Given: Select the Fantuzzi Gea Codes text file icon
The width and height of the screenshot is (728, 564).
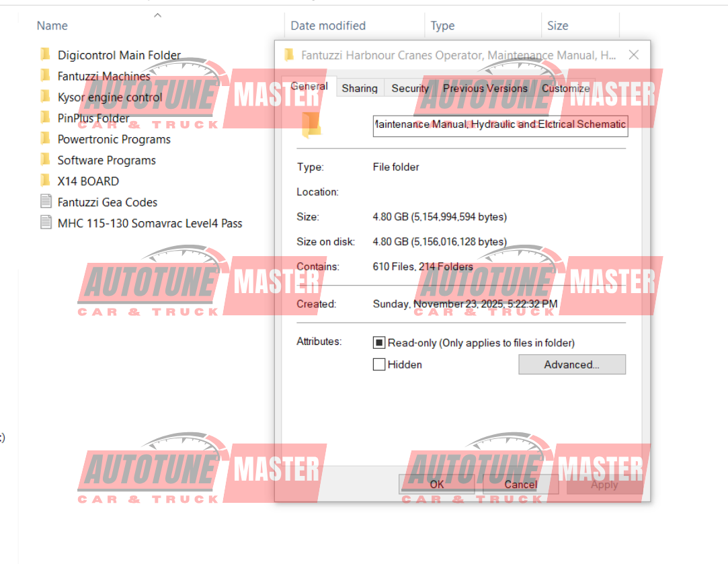Looking at the screenshot, I should (x=46, y=202).
